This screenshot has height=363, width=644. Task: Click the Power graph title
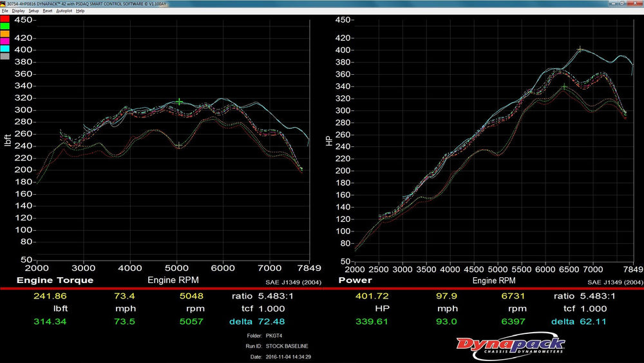pyautogui.click(x=355, y=280)
